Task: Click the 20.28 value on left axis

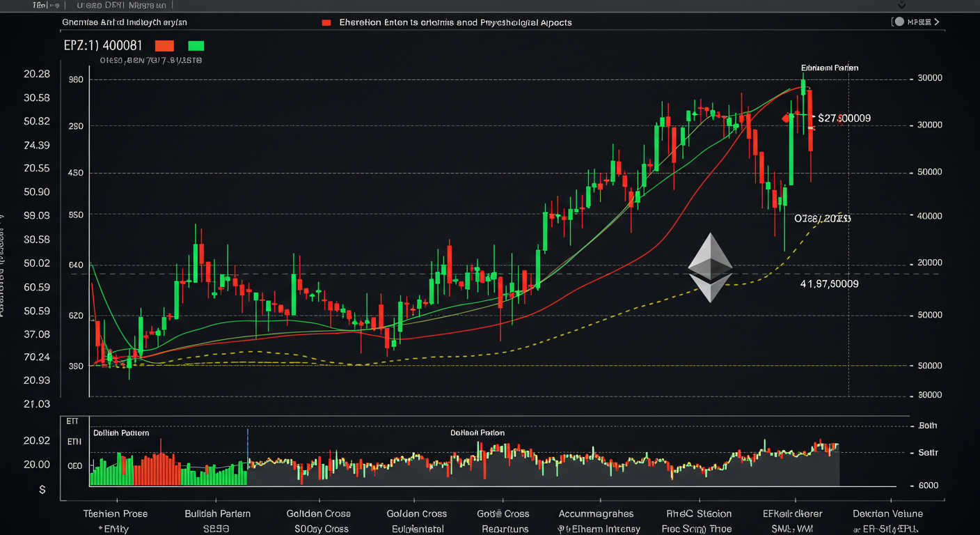Action: pos(37,74)
